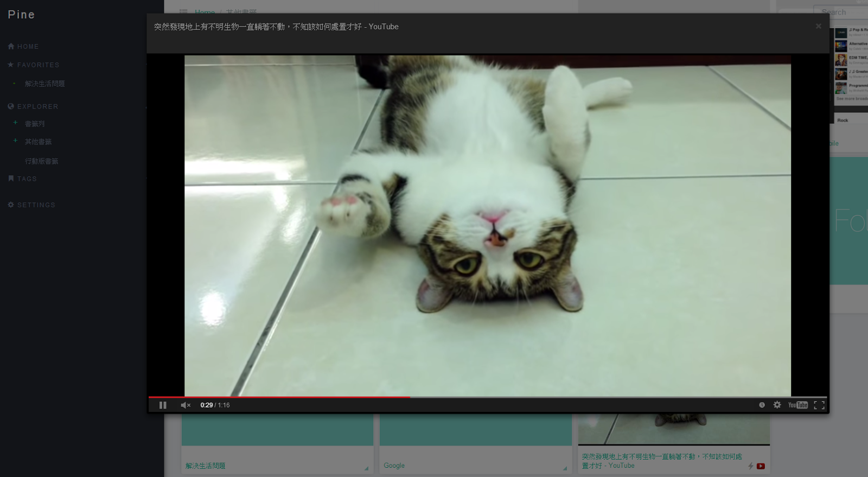This screenshot has width=868, height=477.
Task: Select the 行動版書籤 bookmarks folder
Action: click(x=41, y=161)
